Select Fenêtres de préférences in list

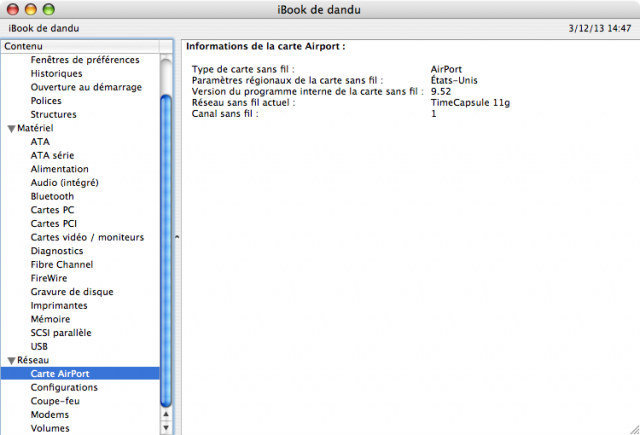point(85,60)
